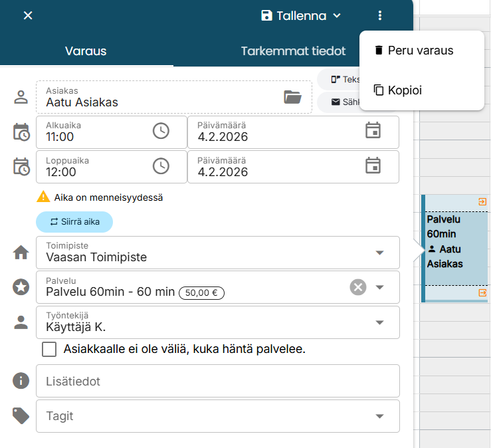Image resolution: width=491 pixels, height=448 pixels.
Task: Open the Palvelu dropdown arrow
Action: 379,287
